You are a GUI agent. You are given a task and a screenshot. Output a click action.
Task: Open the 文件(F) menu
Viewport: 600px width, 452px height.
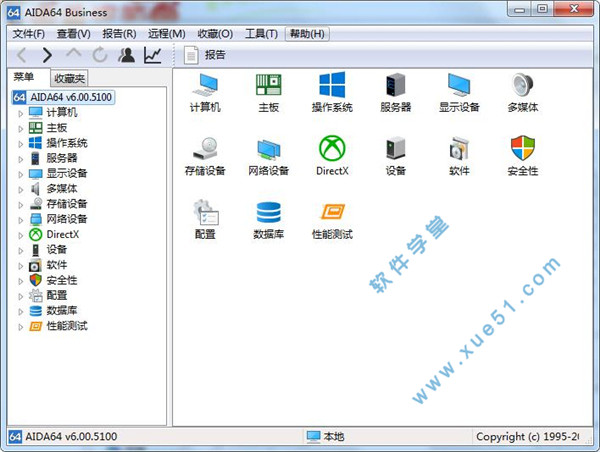click(x=29, y=34)
